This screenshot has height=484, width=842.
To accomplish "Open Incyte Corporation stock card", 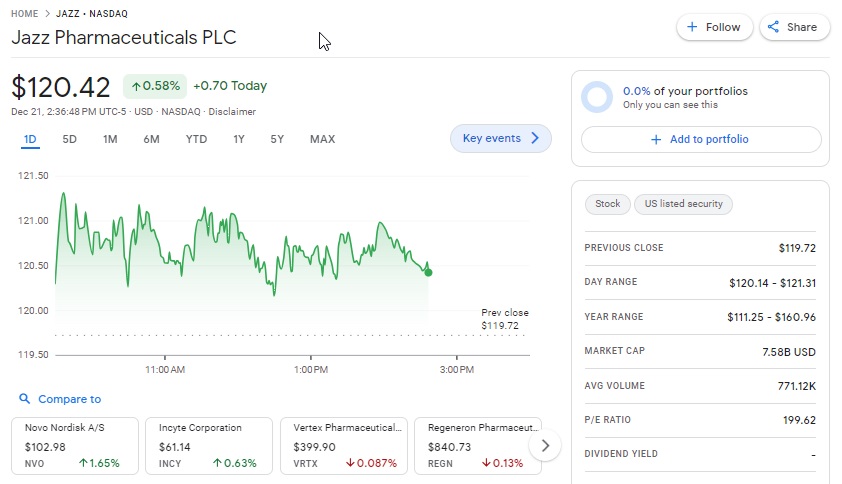I will [x=209, y=445].
